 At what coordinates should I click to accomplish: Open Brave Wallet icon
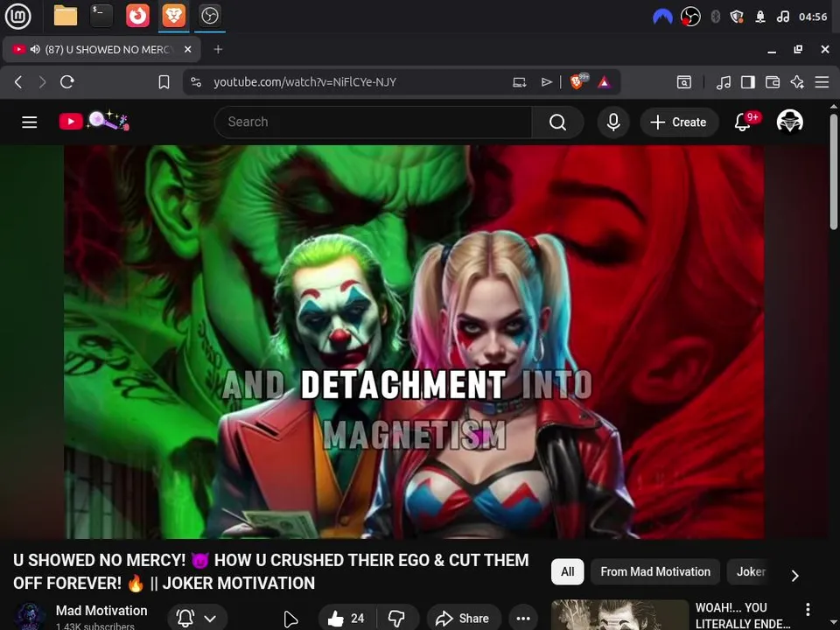point(773,82)
